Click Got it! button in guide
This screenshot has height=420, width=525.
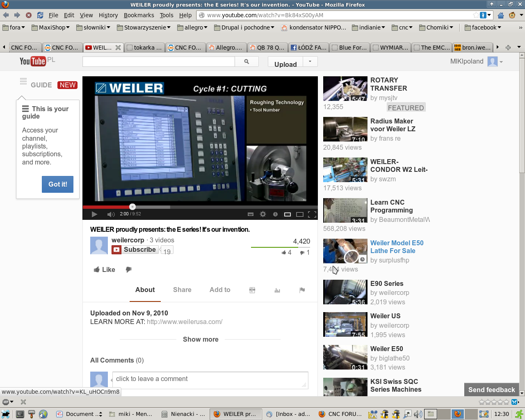click(x=58, y=184)
